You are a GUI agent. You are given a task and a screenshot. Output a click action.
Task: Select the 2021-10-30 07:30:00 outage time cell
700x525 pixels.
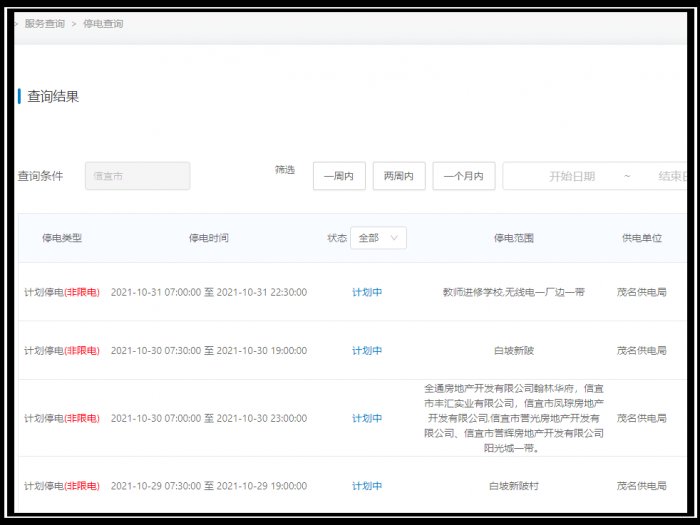click(209, 351)
